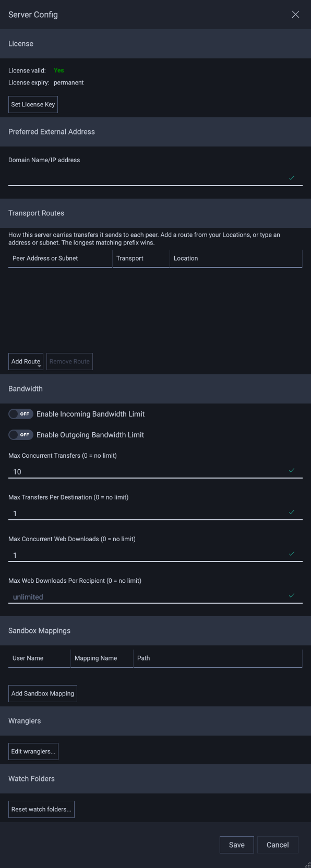Sort routes by Transport column
Viewport: 311px width, 868px height.
(x=141, y=259)
